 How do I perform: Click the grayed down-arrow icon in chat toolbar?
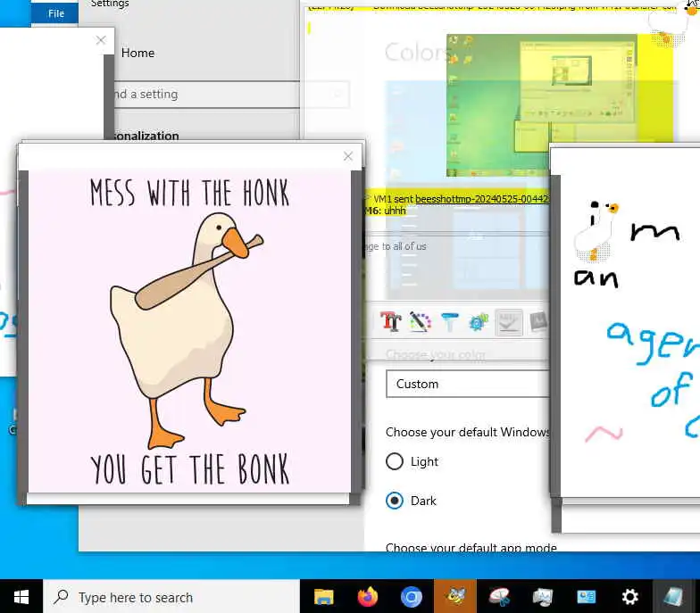pos(509,322)
